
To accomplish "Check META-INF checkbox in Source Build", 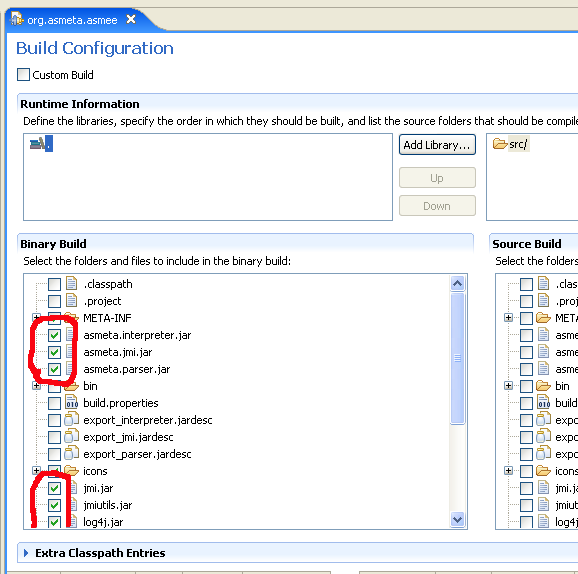I will [526, 318].
